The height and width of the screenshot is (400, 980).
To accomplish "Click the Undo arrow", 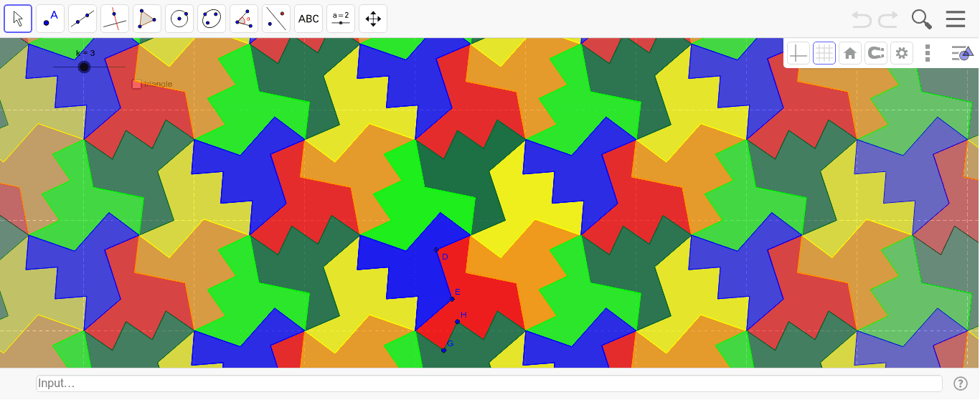I will pyautogui.click(x=862, y=19).
